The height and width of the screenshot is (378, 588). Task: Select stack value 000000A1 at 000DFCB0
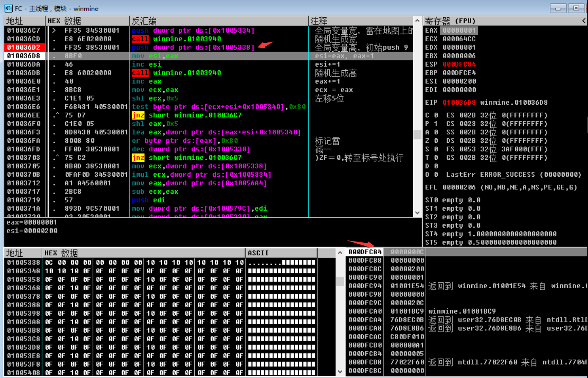(407, 345)
